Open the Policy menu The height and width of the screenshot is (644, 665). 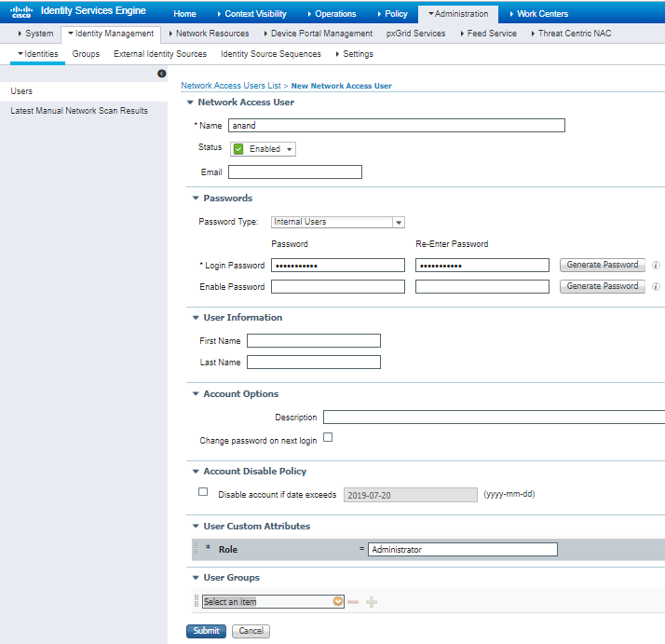click(393, 14)
